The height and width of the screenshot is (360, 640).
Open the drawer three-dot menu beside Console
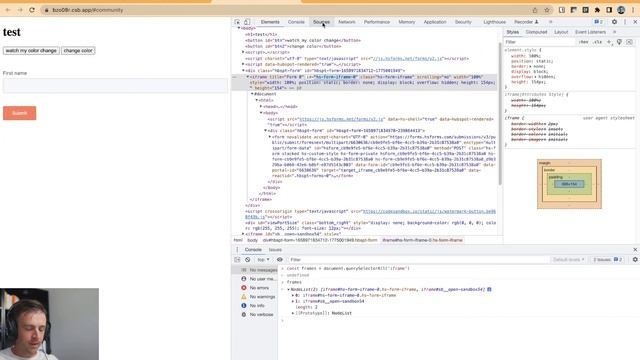coord(237,249)
